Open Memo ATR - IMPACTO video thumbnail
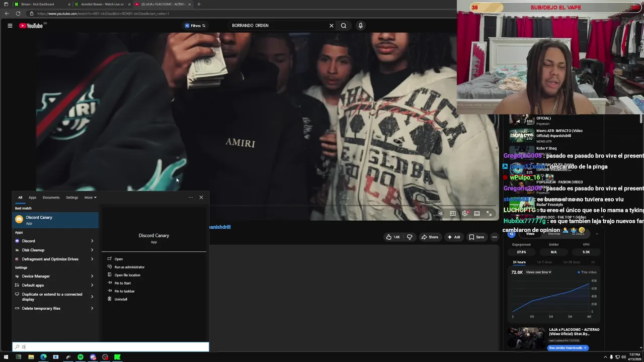The width and height of the screenshot is (644, 362). [521, 136]
